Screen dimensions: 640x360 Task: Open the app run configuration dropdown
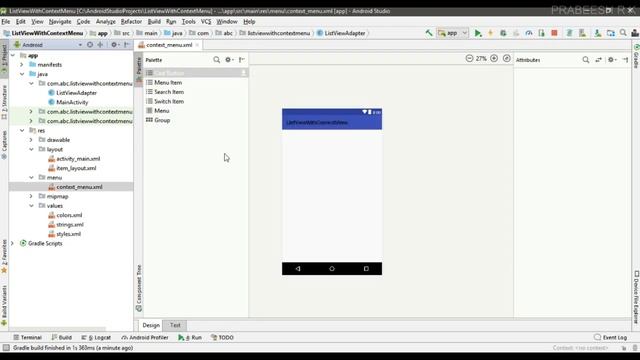click(452, 33)
